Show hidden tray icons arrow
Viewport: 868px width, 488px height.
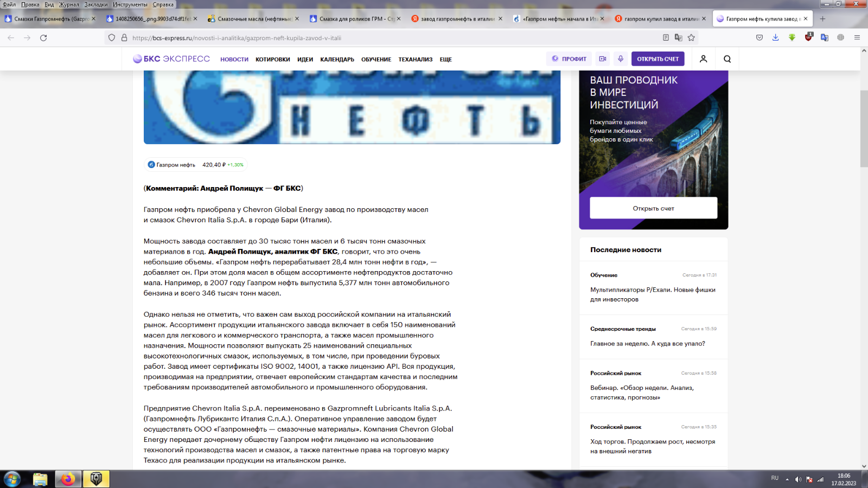[x=787, y=479]
